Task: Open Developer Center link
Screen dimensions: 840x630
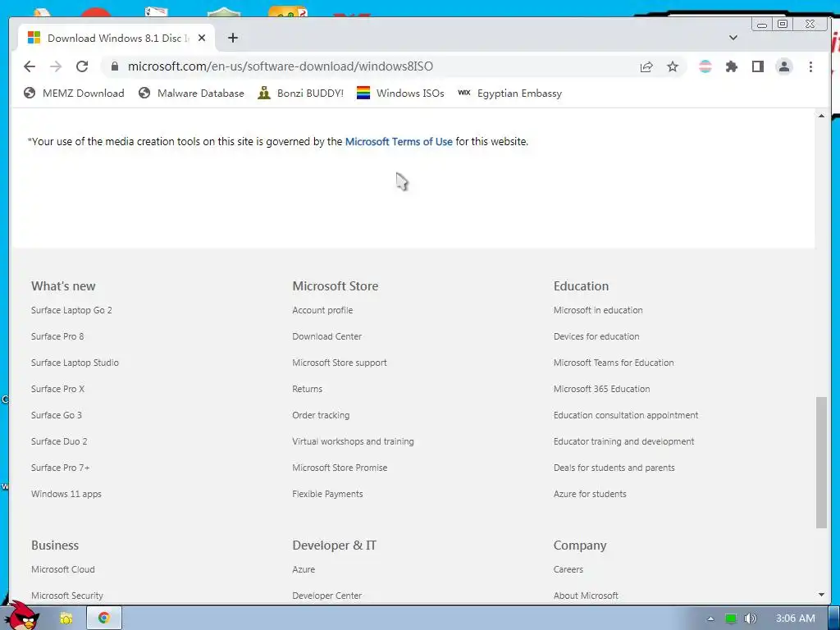Action: (326, 596)
